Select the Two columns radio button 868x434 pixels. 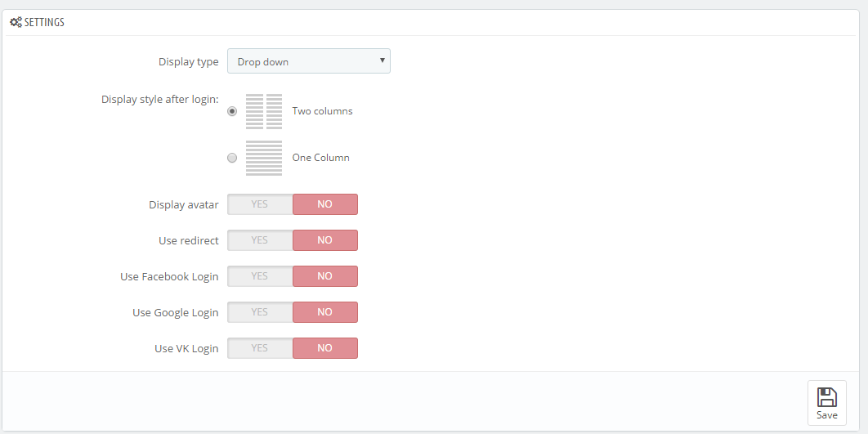232,111
